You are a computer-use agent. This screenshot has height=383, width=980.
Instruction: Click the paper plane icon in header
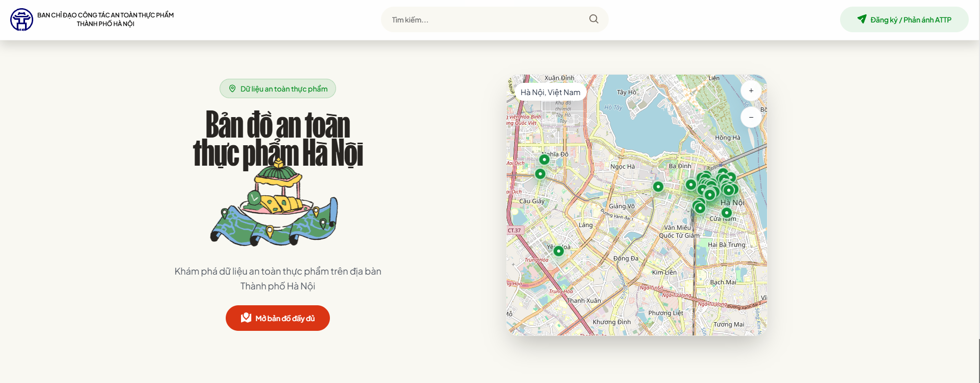(862, 19)
